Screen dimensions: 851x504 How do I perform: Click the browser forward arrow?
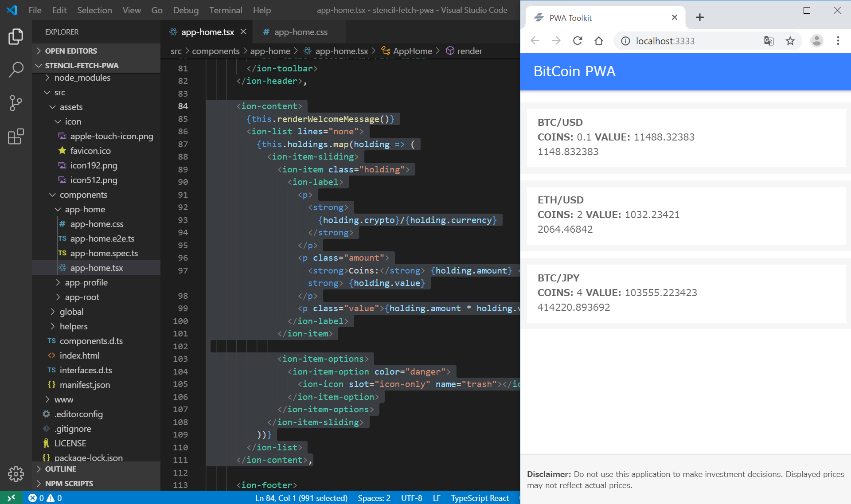click(556, 41)
